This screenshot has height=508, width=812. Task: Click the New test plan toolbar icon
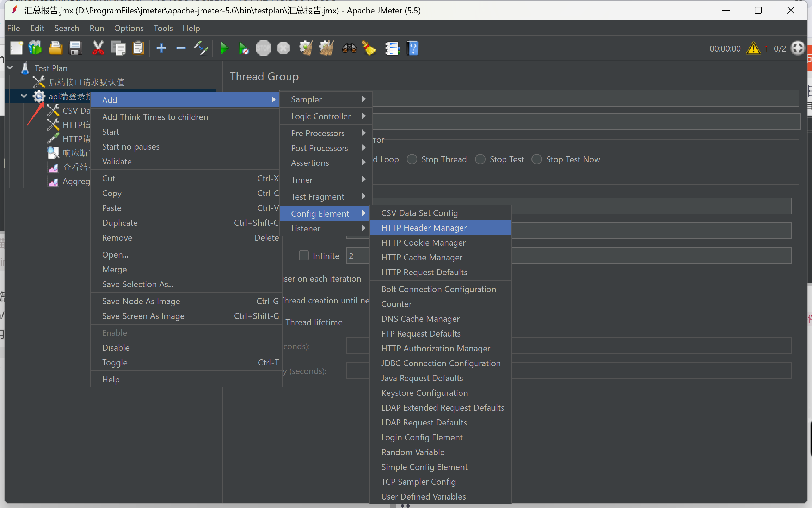(16, 48)
